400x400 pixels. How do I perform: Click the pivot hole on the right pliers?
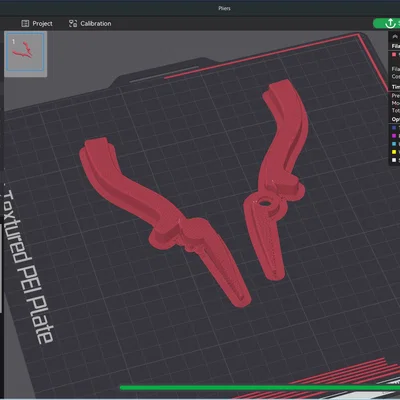tap(264, 203)
